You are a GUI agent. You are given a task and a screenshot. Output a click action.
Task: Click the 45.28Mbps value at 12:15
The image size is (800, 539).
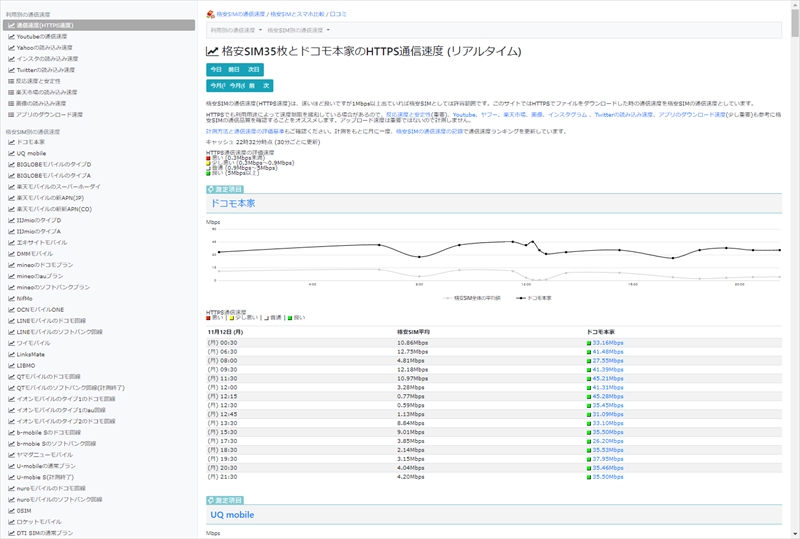[x=608, y=397]
